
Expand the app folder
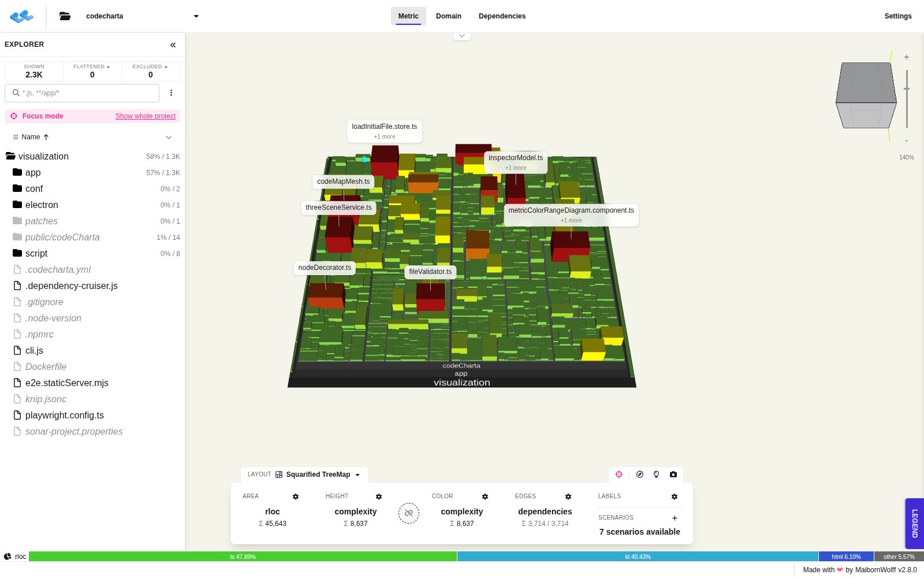92,172
